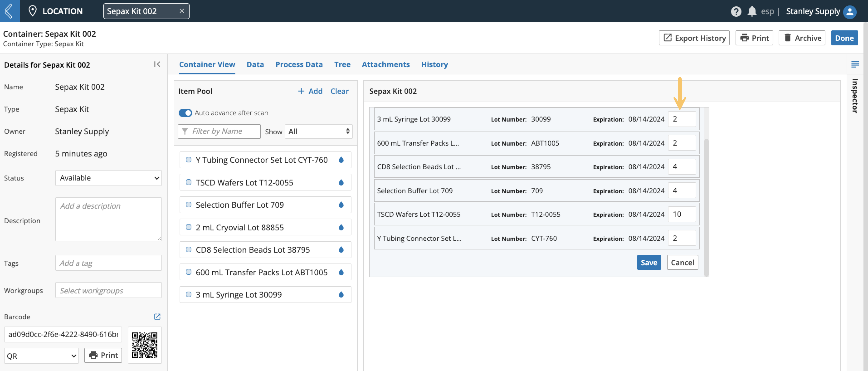The height and width of the screenshot is (371, 868).
Task: Select radio for CD8 Selection Beads Lot 38795
Action: [x=189, y=250]
